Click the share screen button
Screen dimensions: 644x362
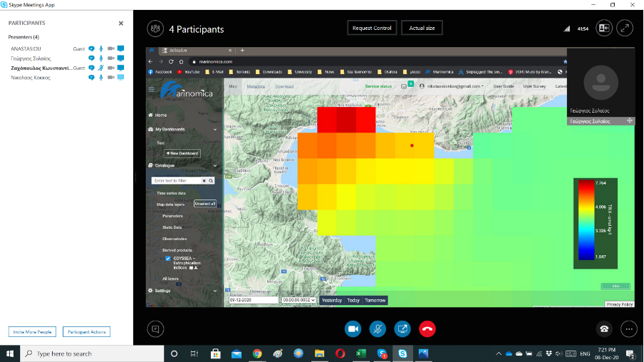click(x=402, y=329)
